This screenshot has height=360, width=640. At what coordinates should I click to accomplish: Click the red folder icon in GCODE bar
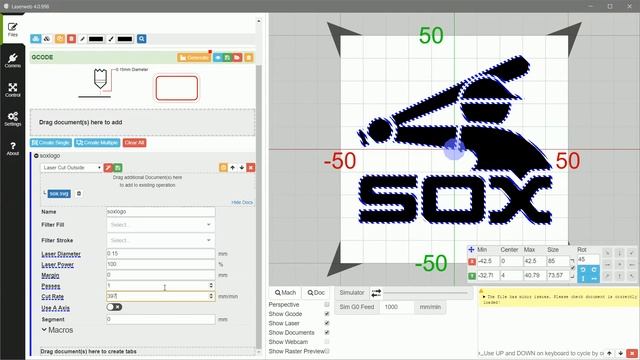[x=237, y=58]
